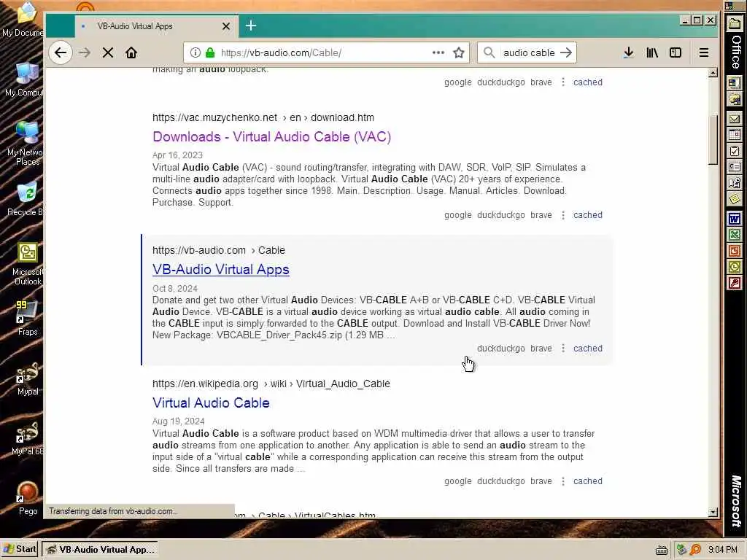Open page actions three-dot menu in address bar
The width and height of the screenshot is (747, 560).
438,52
